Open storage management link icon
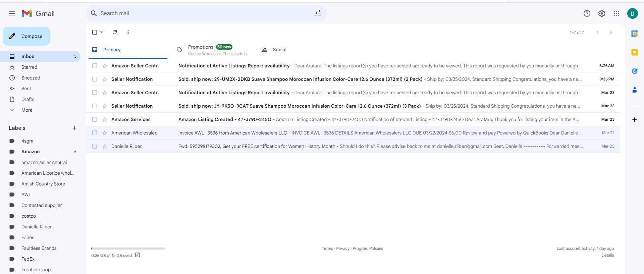The width and height of the screenshot is (644, 274). pyautogui.click(x=138, y=255)
